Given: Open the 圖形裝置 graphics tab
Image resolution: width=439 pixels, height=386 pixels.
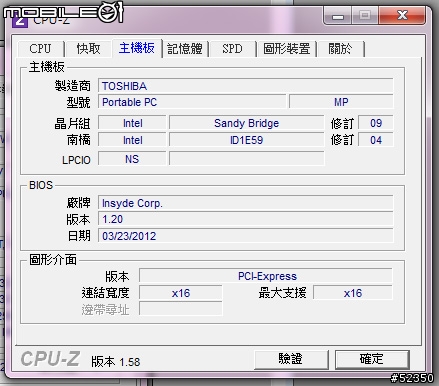Looking at the screenshot, I should (x=287, y=49).
